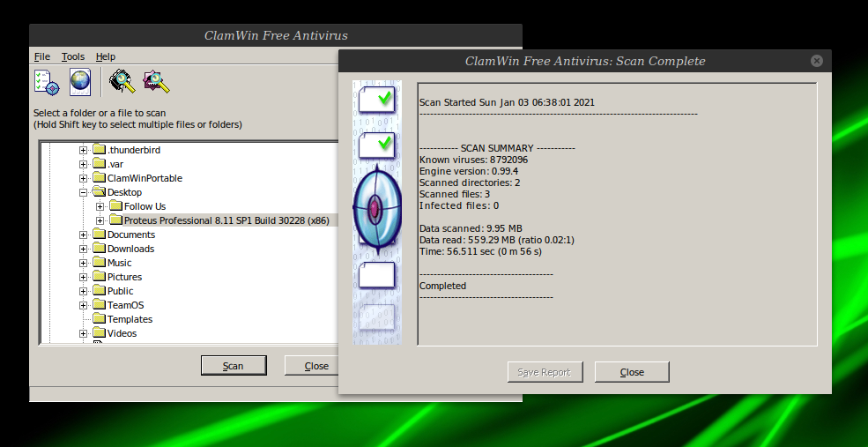Expand the Public folder node

point(83,291)
